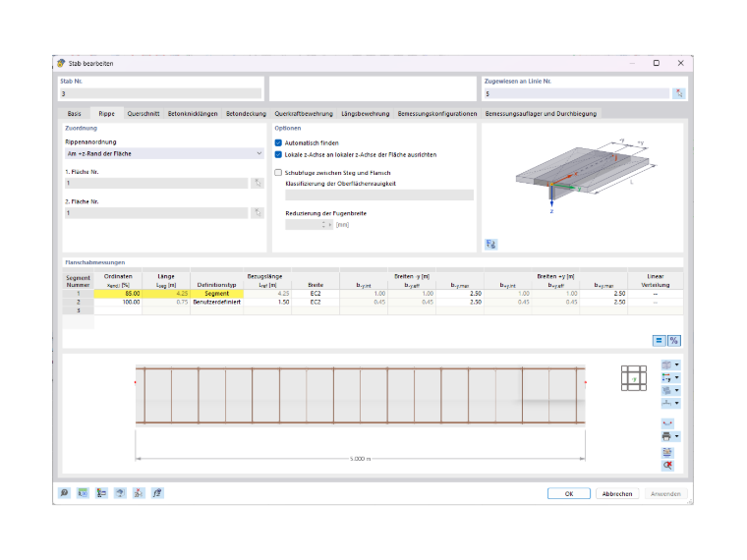Open the print options dropdown arrow
The width and height of the screenshot is (747, 560).
677,436
